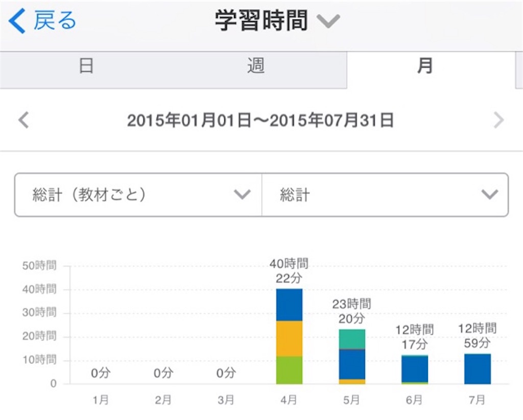The image size is (523, 420).
Task: Click the 23時間20分 label above 5月
Action: (x=351, y=311)
